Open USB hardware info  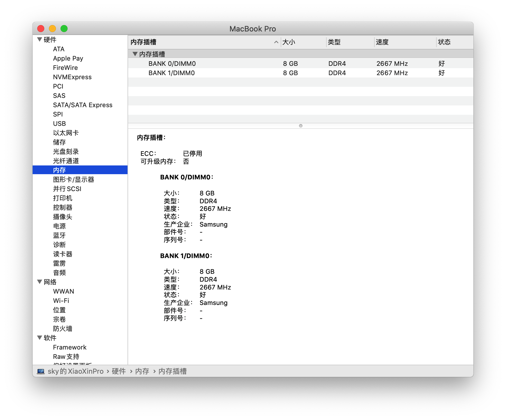[59, 123]
